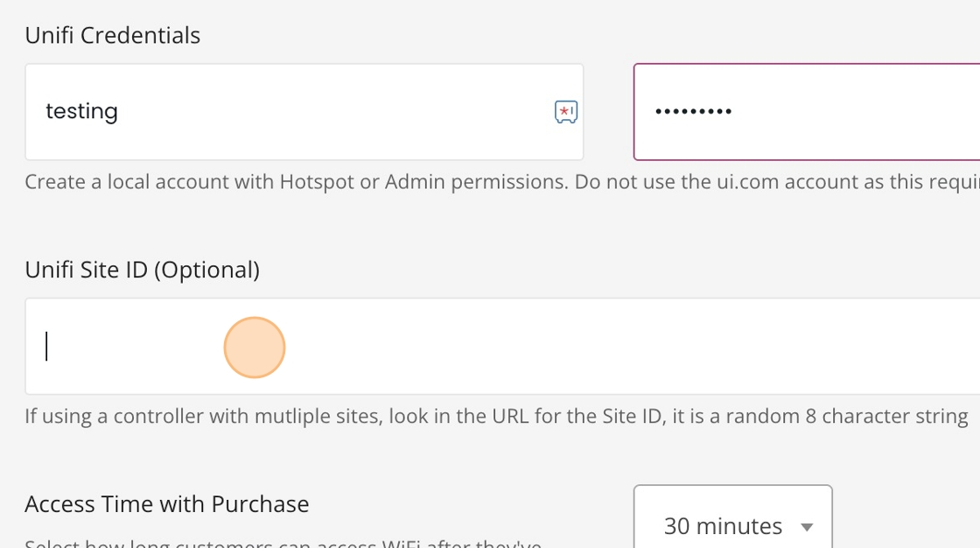The image size is (980, 548).
Task: Click the password manager icon in username field
Action: pyautogui.click(x=566, y=111)
